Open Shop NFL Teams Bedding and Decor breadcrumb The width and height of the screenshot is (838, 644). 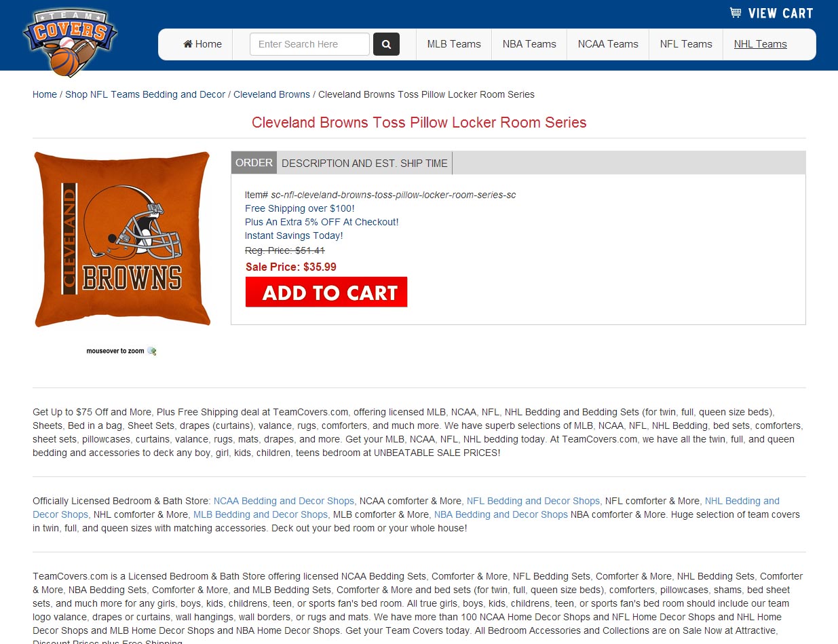pos(145,94)
